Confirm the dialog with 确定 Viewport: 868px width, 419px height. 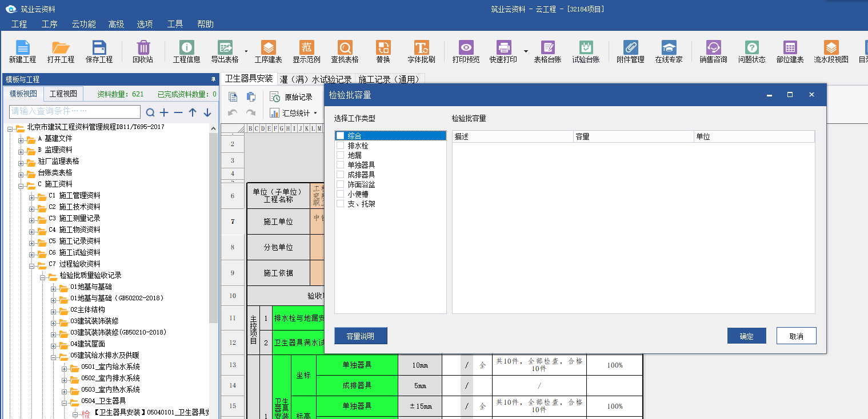pos(746,336)
